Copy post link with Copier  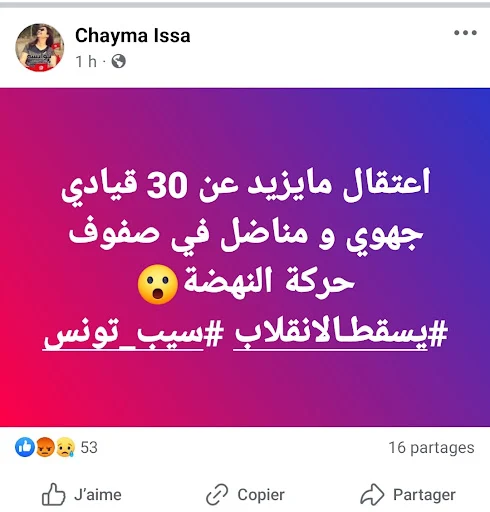point(245,494)
